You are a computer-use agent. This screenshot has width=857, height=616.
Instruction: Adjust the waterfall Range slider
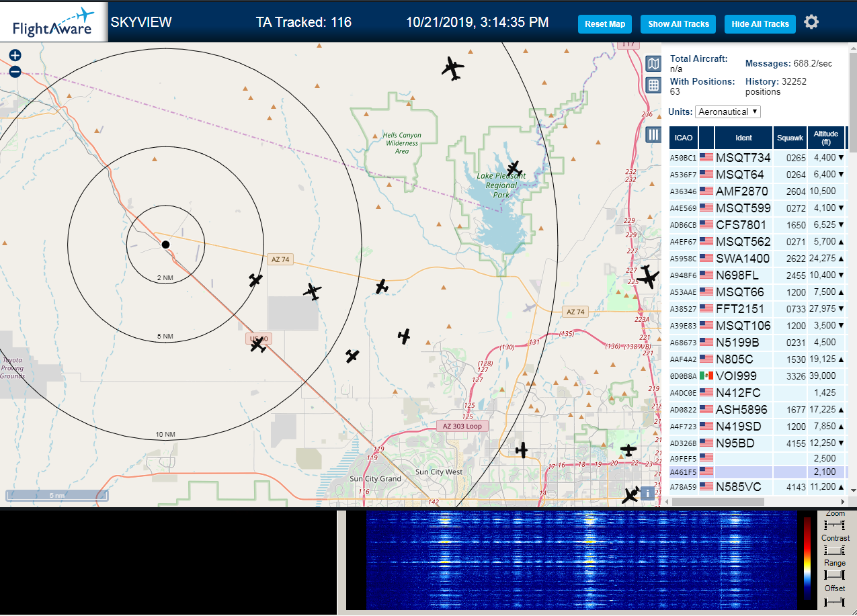coord(834,575)
